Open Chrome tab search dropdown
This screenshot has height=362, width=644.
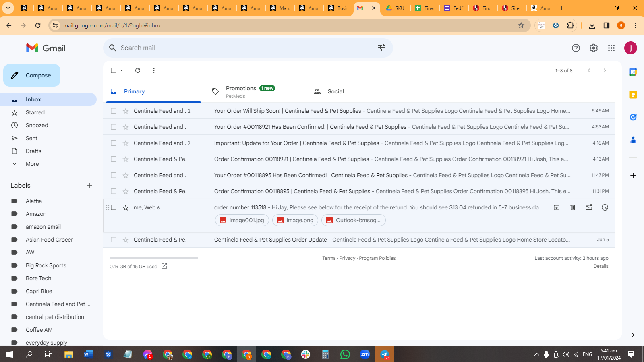pos(8,8)
